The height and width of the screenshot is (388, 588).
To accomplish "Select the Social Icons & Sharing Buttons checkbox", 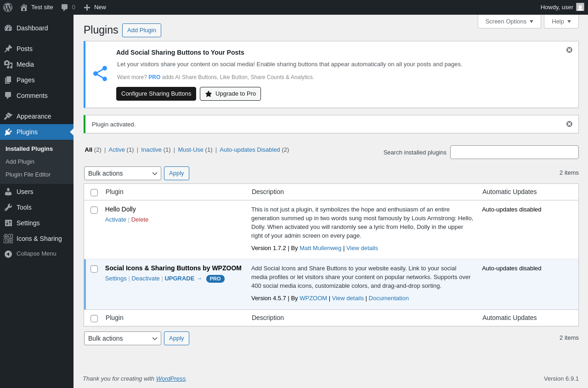I will (x=94, y=269).
